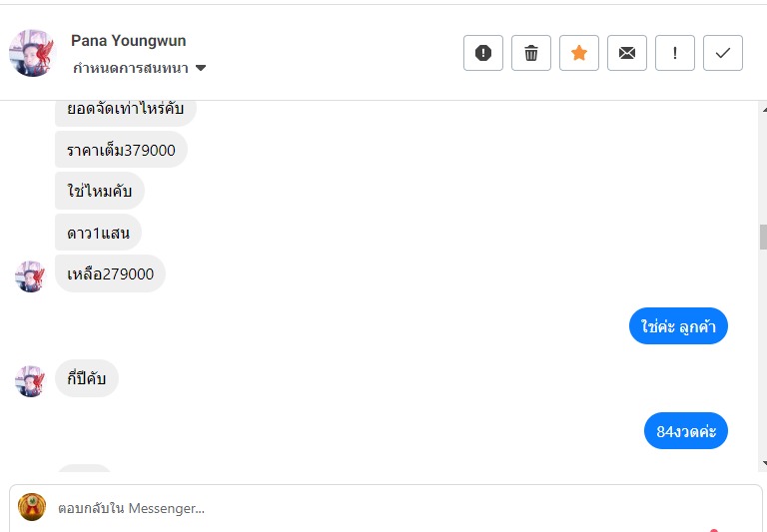Open Pana Youngwun's profile name link
The image size is (767, 532).
128,41
